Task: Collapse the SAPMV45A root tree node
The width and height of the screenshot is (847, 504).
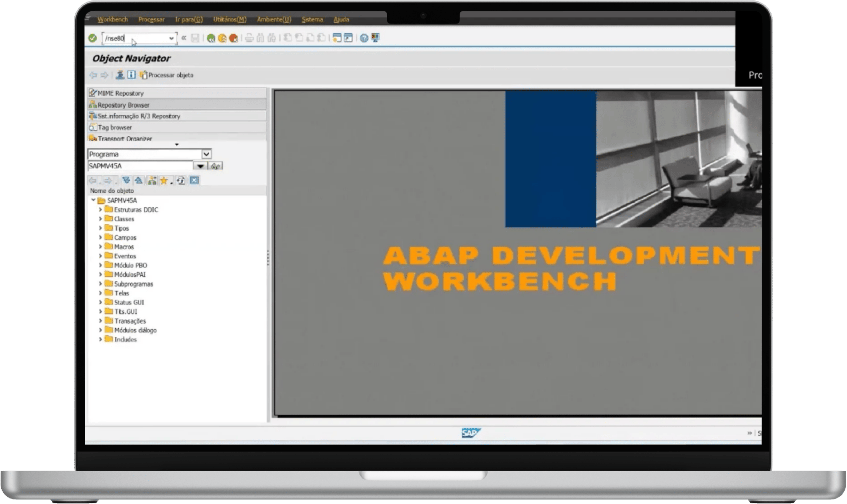Action: 94,200
